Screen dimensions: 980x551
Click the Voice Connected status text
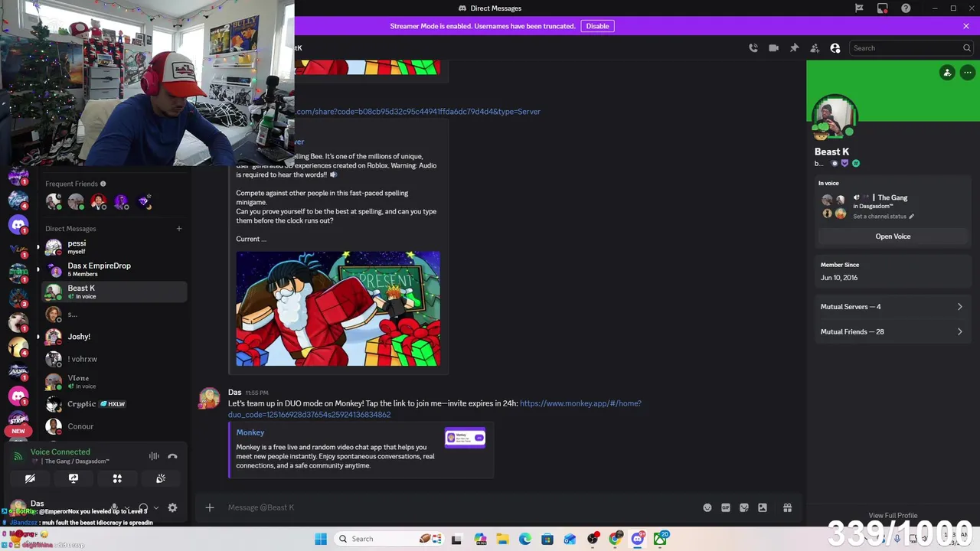60,452
